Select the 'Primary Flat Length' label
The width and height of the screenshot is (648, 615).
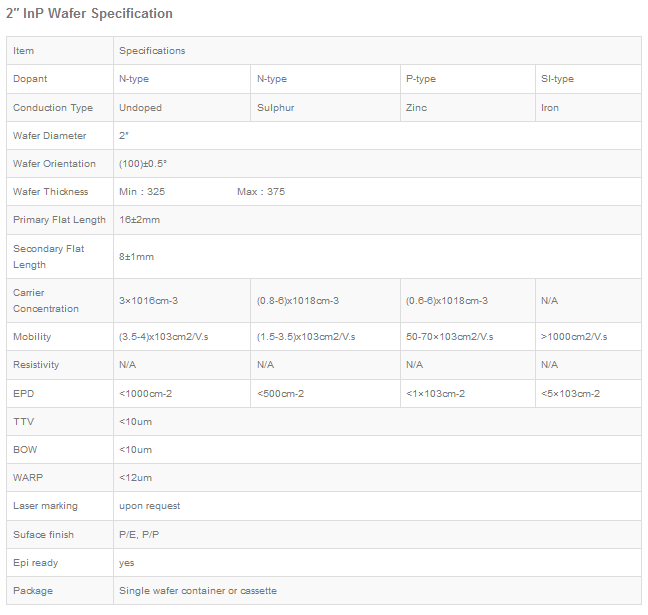pos(59,220)
